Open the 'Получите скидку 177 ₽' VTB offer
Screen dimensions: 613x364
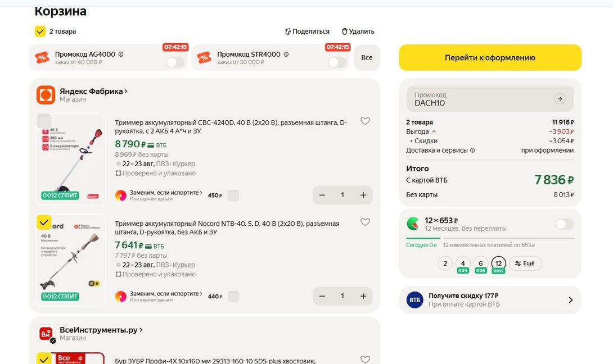click(490, 300)
